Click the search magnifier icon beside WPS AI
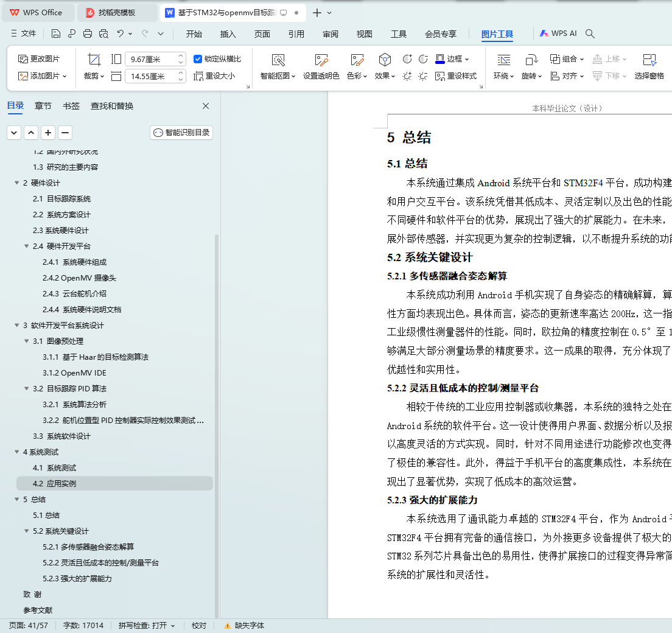The width and height of the screenshot is (672, 633). click(590, 34)
